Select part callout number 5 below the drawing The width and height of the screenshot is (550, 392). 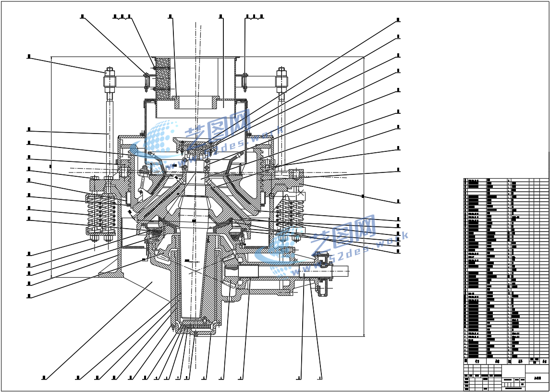(204, 378)
